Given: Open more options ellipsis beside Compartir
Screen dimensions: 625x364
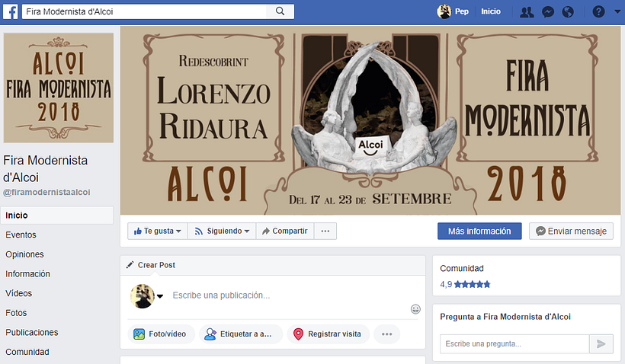Looking at the screenshot, I should [325, 231].
